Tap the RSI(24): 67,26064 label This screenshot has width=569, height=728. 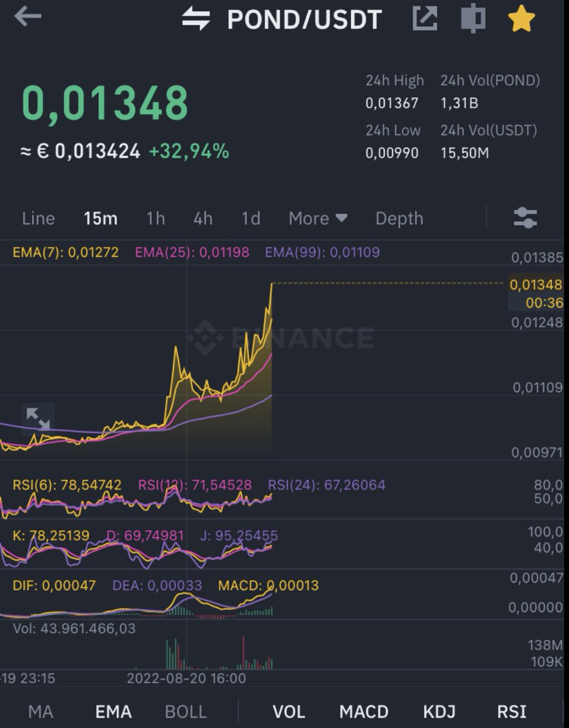[x=326, y=485]
